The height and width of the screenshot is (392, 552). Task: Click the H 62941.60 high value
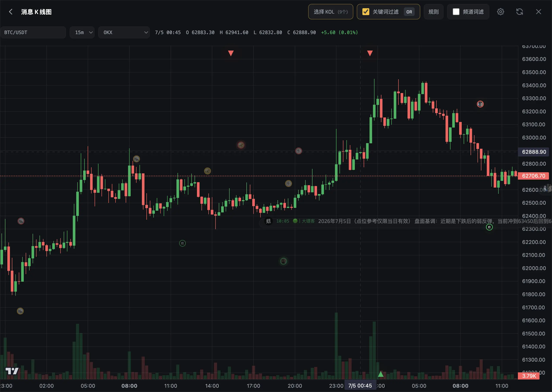pyautogui.click(x=234, y=32)
